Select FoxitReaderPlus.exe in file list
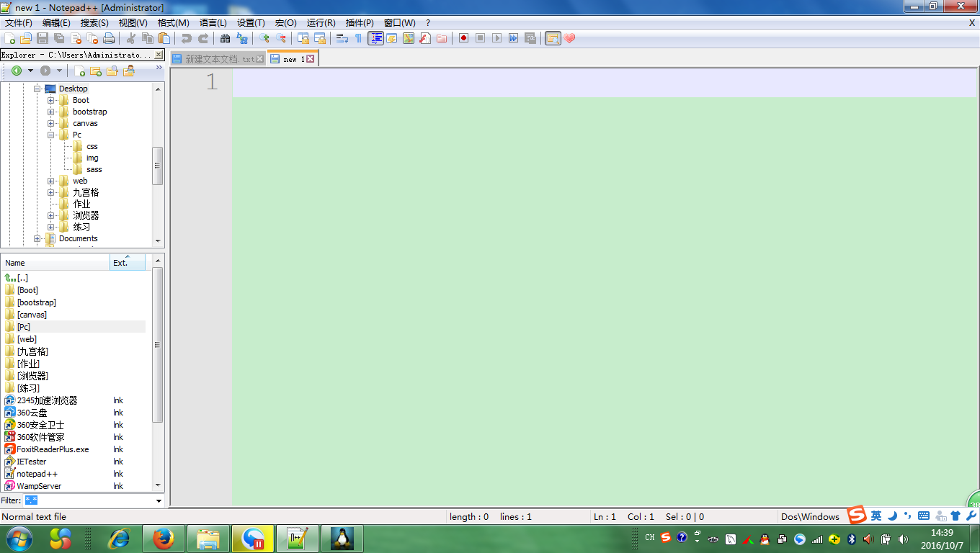 click(x=53, y=449)
